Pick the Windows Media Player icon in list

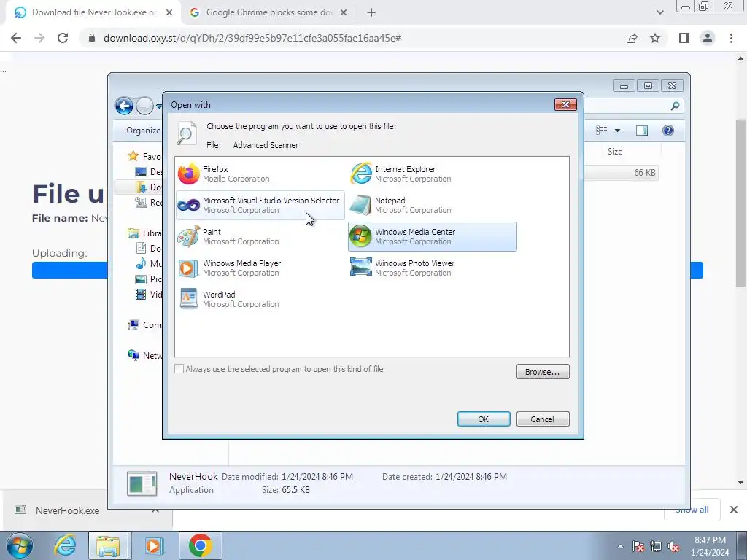point(189,268)
